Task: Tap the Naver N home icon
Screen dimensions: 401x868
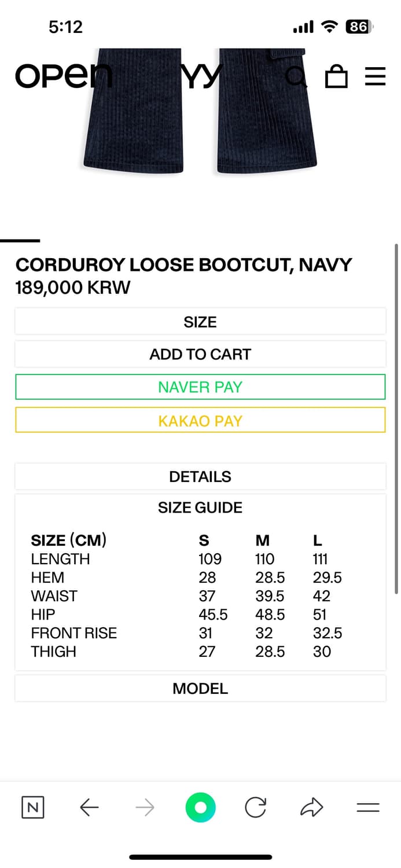Action: 33,807
